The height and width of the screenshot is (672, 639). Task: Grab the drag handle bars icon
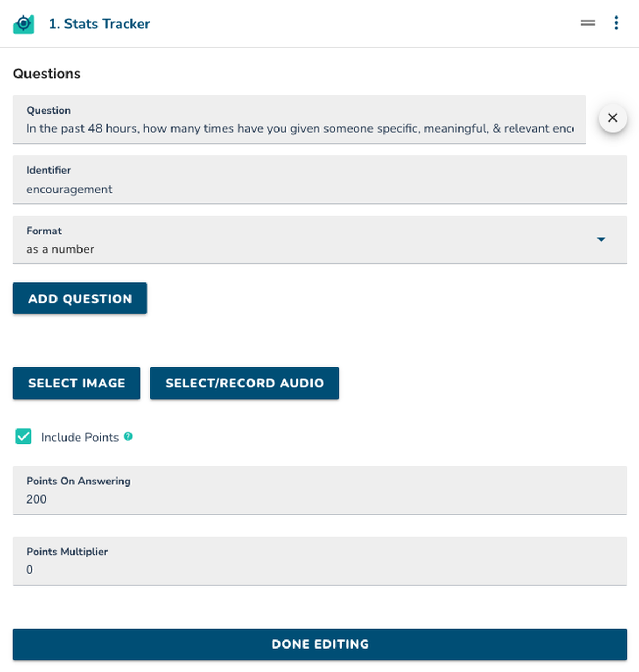(x=588, y=23)
